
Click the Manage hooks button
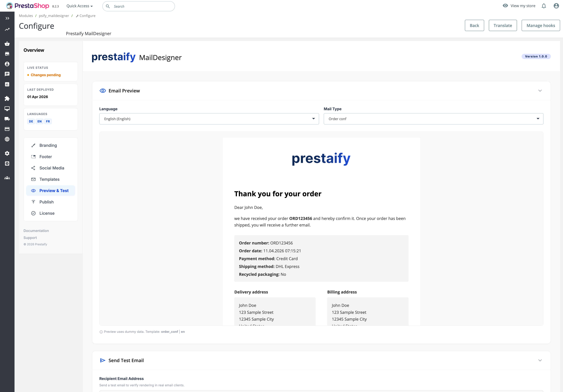click(540, 26)
